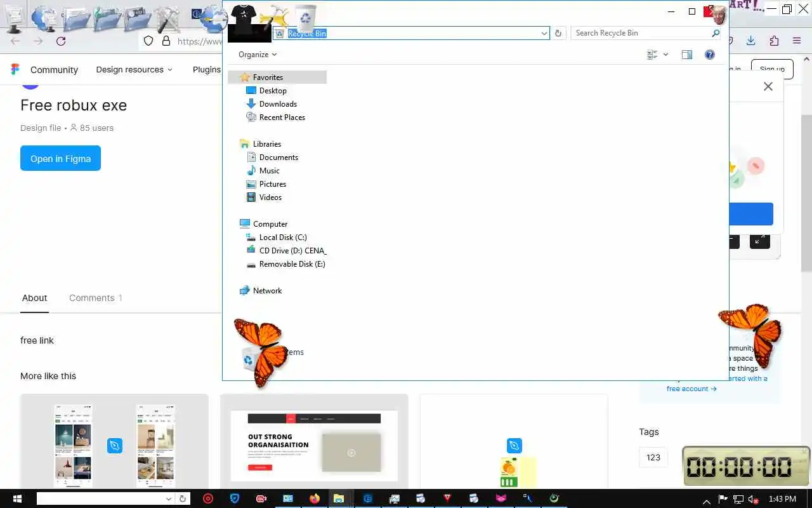Screen dimensions: 812x508
Task: Open the Windows Start button
Action: pos(16,498)
